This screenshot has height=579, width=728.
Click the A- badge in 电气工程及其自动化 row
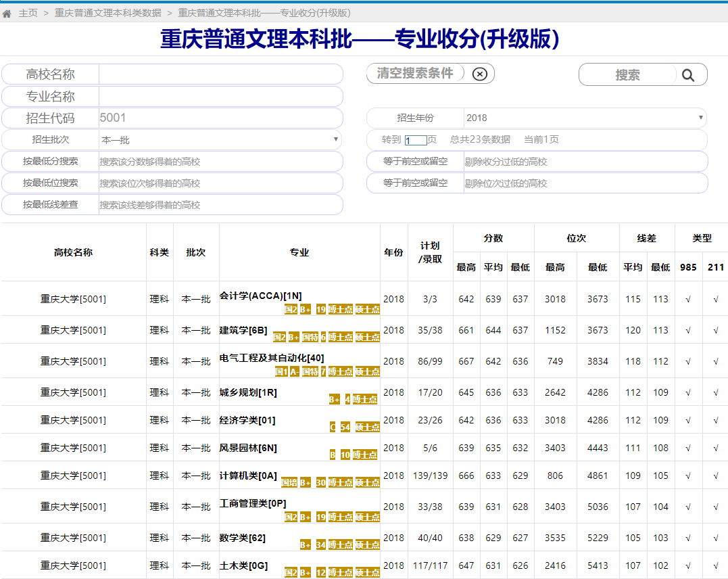[294, 372]
